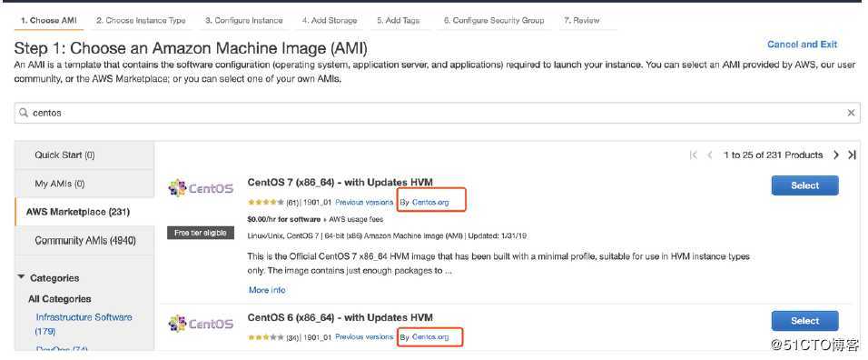868x360 pixels.
Task: Select the Community AMIs (4940) tab
Action: (x=84, y=241)
